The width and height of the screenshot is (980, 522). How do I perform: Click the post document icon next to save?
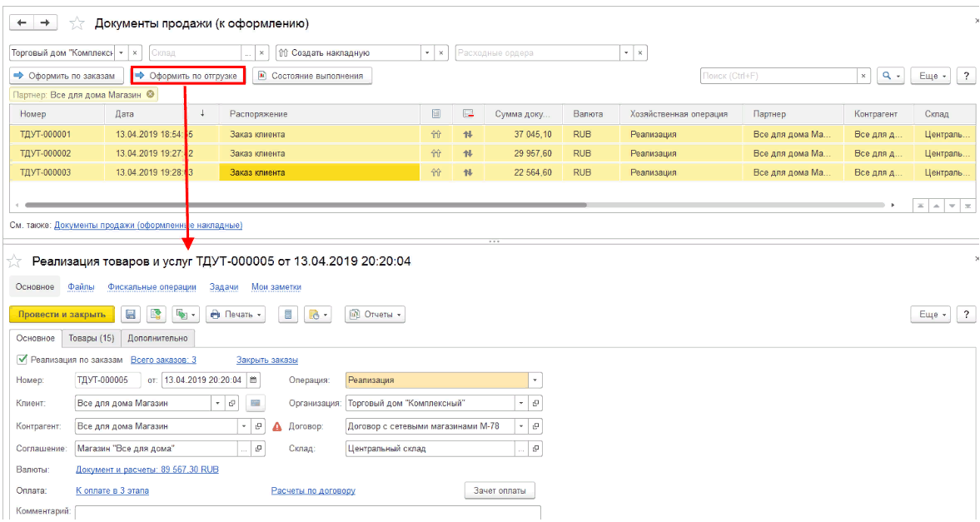point(155,315)
